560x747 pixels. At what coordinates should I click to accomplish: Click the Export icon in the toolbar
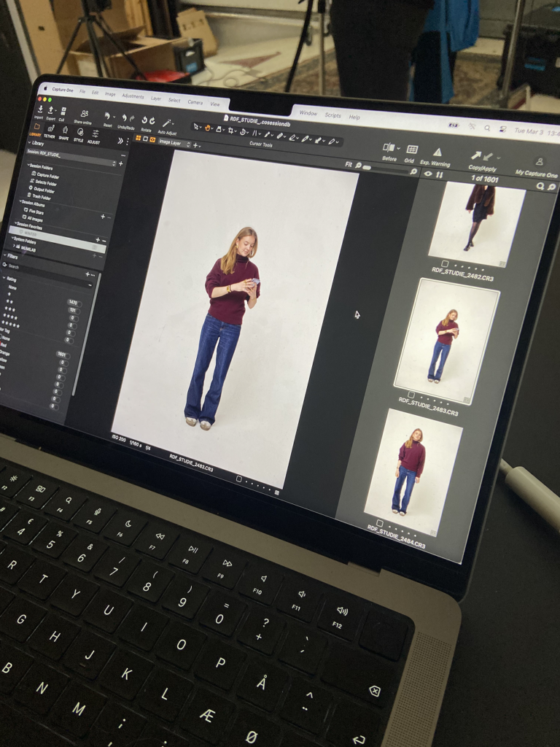(x=50, y=110)
